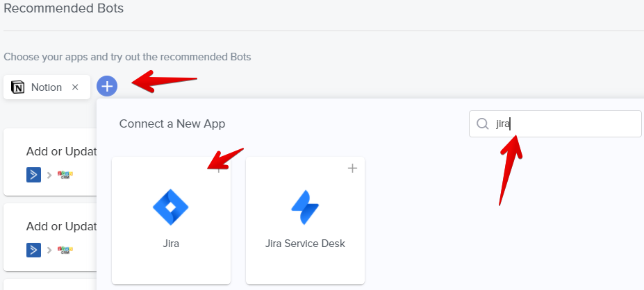This screenshot has height=290, width=644.
Task: Click the magnifier search icon
Action: point(483,123)
